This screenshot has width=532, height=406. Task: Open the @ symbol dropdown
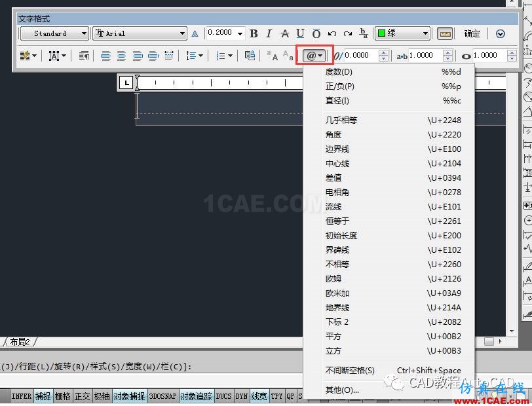coord(314,55)
